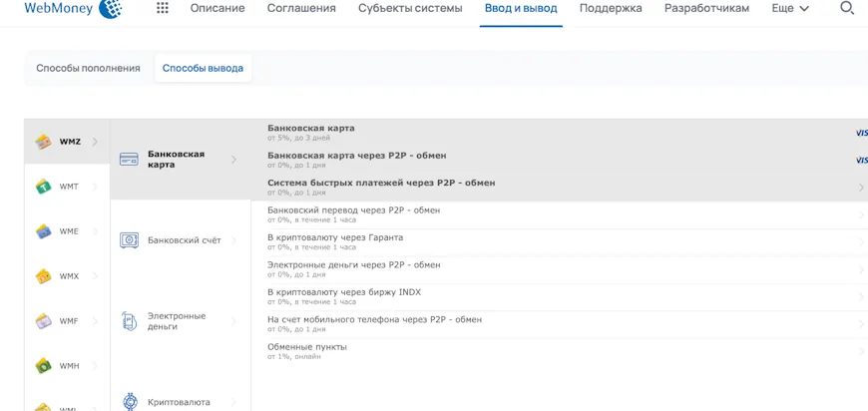The image size is (868, 411).
Task: Select the WMF wallet icon
Action: [43, 321]
